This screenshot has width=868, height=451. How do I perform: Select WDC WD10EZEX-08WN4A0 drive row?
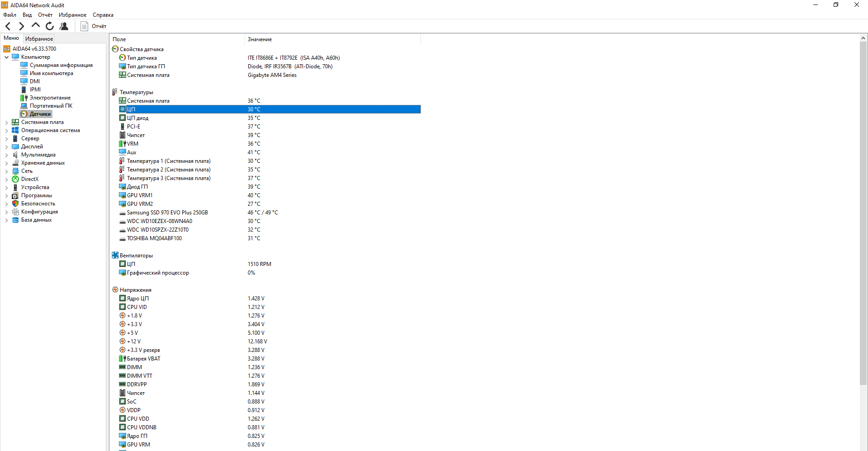tap(269, 221)
